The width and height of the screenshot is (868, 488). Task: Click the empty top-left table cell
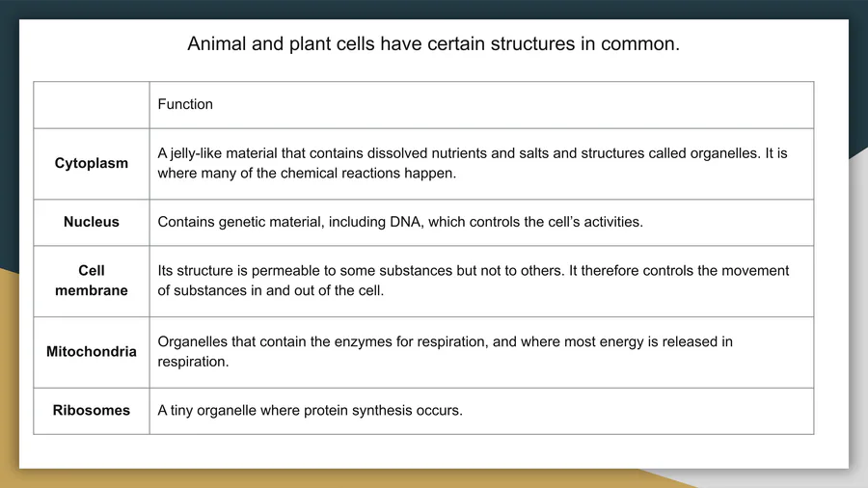pyautogui.click(x=92, y=105)
